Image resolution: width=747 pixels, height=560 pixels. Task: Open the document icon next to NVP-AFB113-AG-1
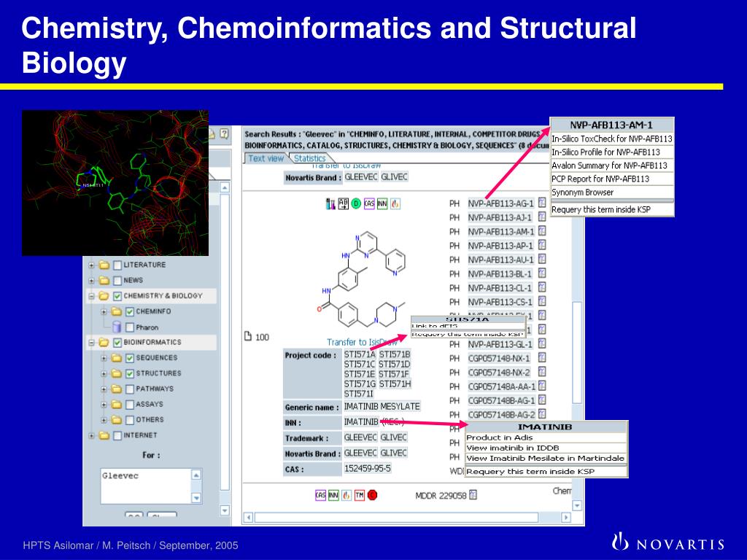point(542,203)
